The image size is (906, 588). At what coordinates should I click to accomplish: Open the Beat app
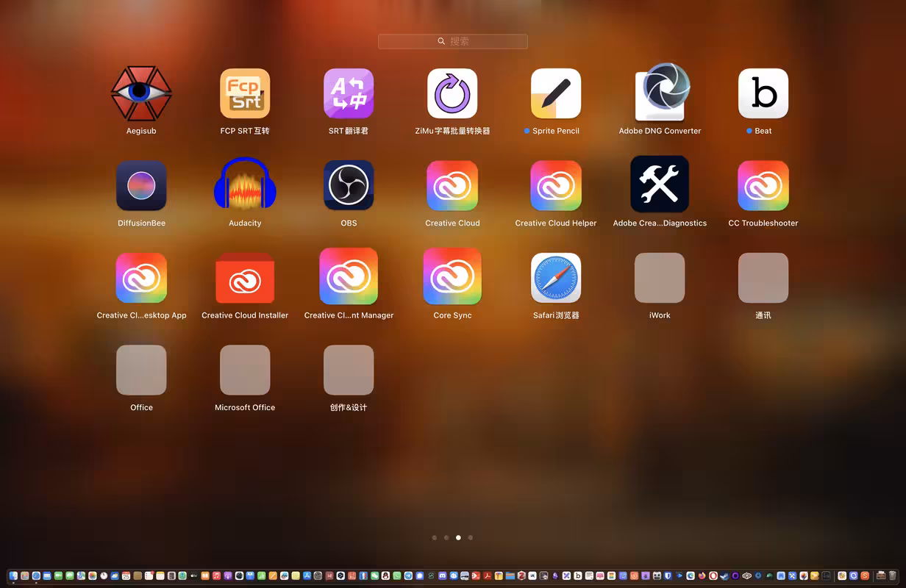(763, 93)
